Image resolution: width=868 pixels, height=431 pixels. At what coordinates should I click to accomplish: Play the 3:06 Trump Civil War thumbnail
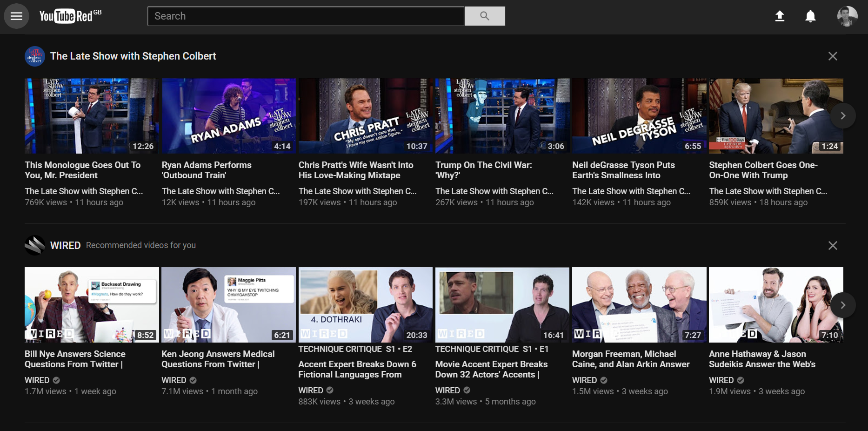point(502,116)
